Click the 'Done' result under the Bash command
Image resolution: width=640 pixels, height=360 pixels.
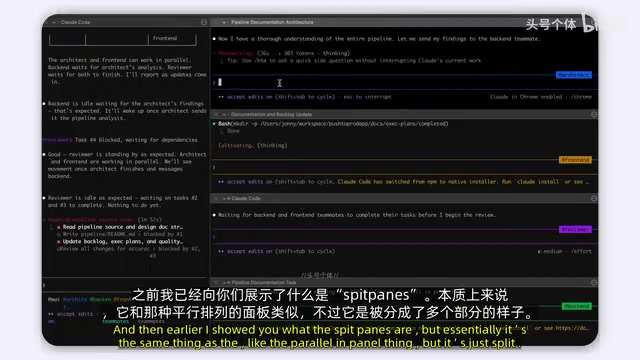coord(233,131)
